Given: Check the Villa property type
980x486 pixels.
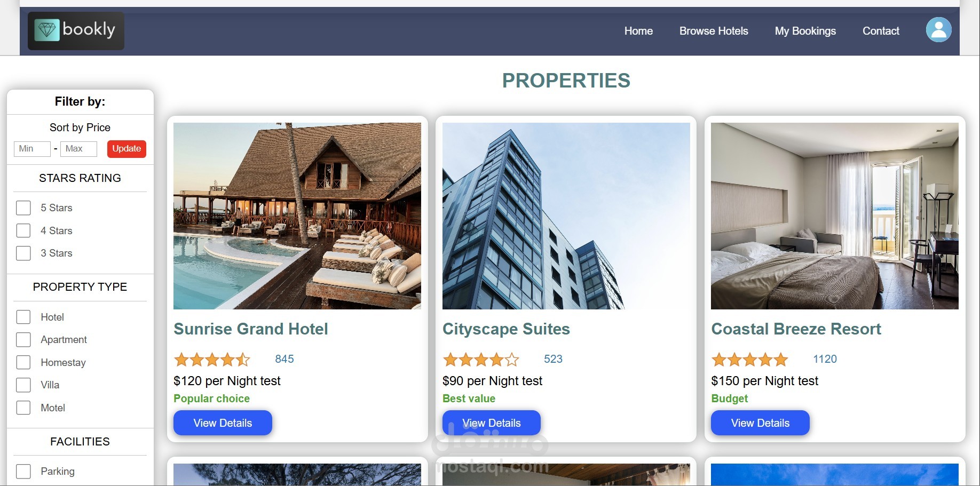Looking at the screenshot, I should click(x=23, y=385).
